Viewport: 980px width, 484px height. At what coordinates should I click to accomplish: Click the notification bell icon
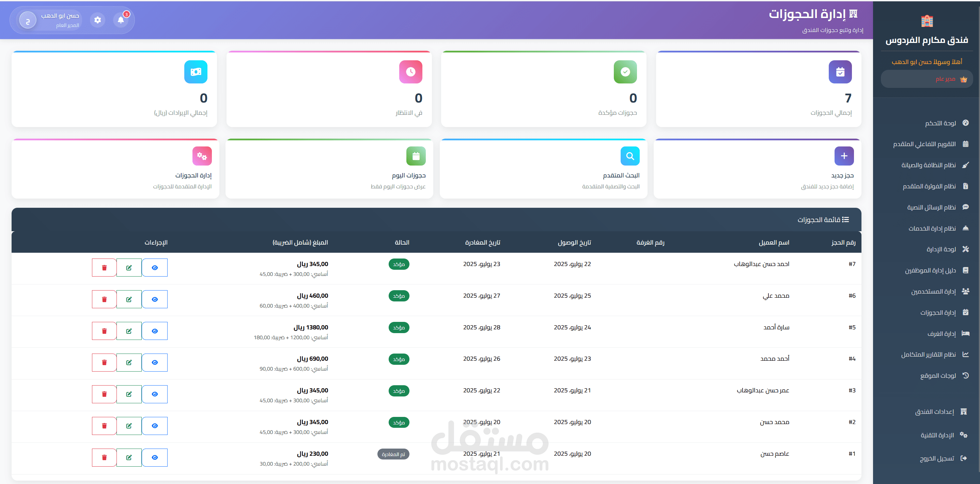coord(121,20)
